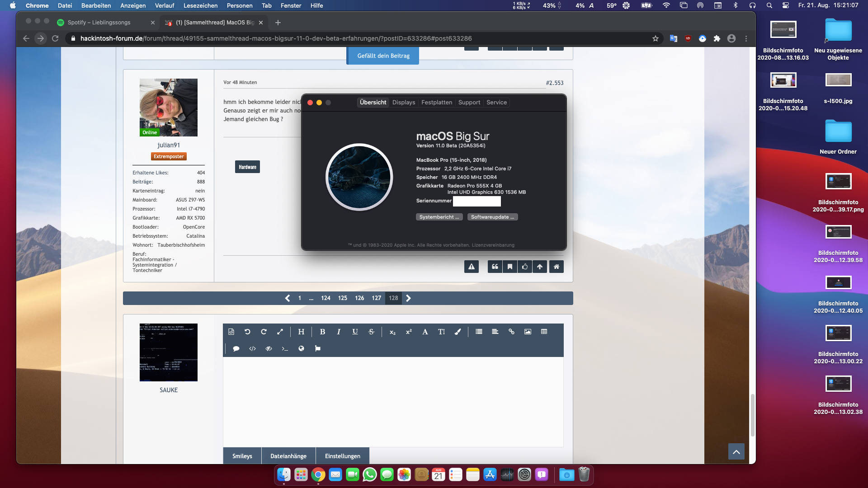Toggle bold formatting in editor
The image size is (868, 488).
click(322, 332)
